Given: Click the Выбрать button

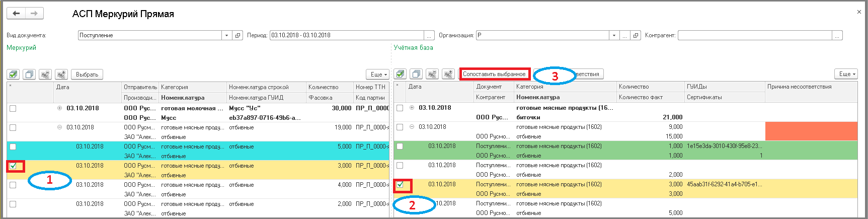Looking at the screenshot, I should [87, 75].
